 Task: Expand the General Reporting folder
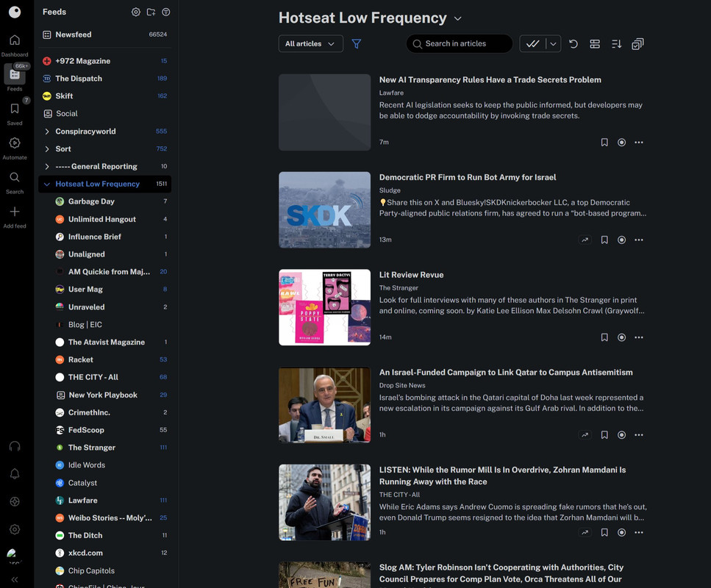click(47, 166)
